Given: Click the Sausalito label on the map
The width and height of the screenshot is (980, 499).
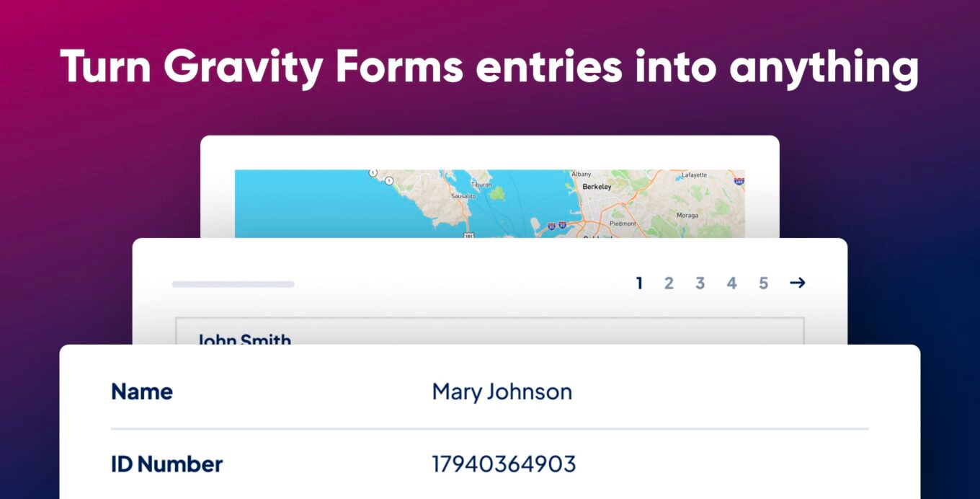Looking at the screenshot, I should coord(463,196).
